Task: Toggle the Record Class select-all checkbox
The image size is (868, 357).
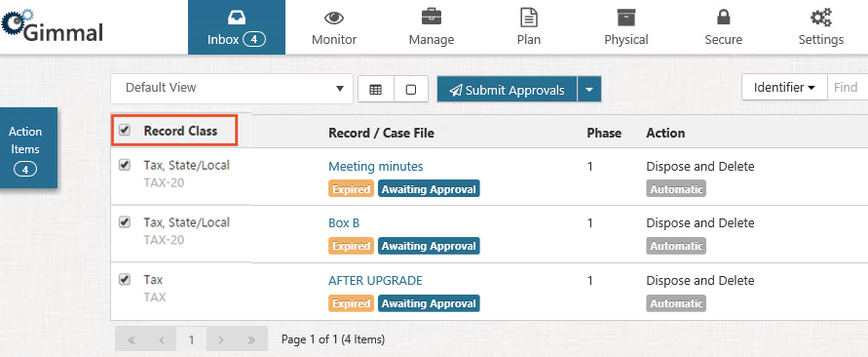Action: (x=125, y=131)
